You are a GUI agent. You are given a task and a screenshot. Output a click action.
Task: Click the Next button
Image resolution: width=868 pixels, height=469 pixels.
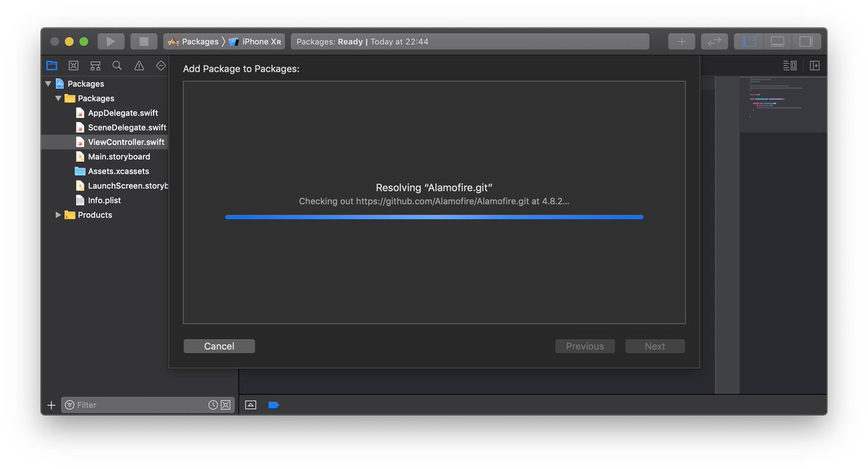[x=655, y=346]
